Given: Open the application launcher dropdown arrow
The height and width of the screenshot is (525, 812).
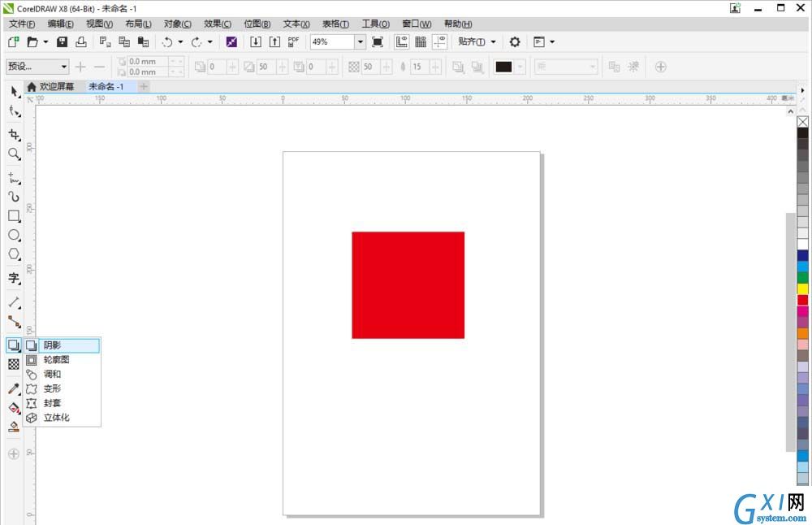Looking at the screenshot, I should tap(552, 42).
